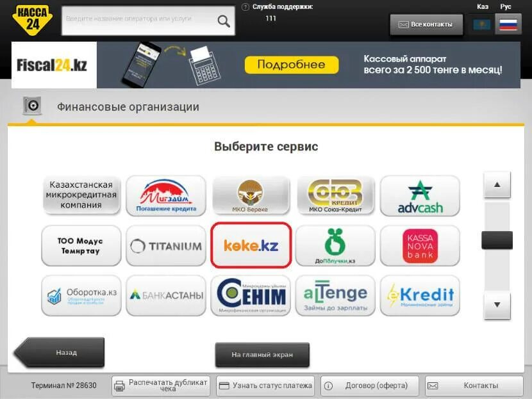The height and width of the screenshot is (399, 532).
Task: Go back with the Назад button
Action: click(60, 352)
